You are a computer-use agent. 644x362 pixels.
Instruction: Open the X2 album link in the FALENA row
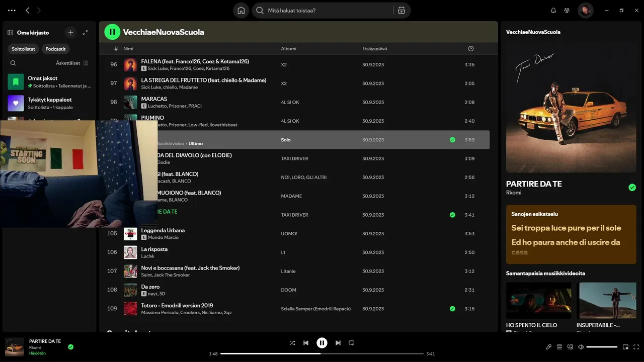click(284, 65)
